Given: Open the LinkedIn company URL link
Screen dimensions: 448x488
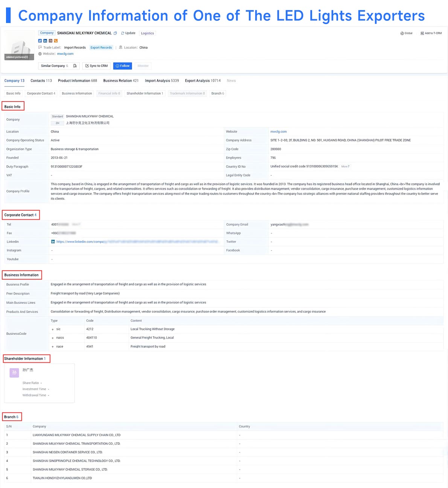Looking at the screenshot, I should click(x=137, y=242).
